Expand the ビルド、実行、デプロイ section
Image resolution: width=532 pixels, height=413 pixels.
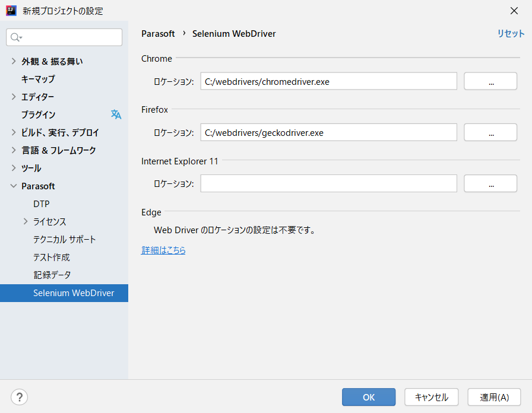click(x=14, y=132)
